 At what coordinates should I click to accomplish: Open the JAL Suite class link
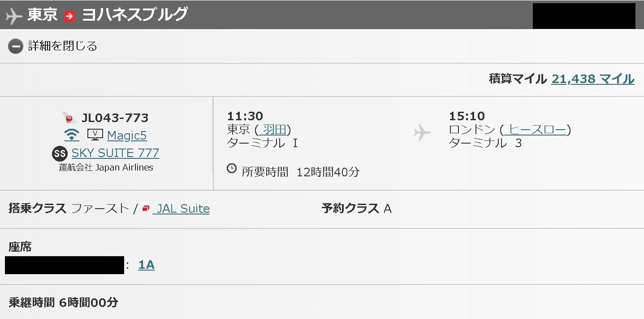point(181,209)
